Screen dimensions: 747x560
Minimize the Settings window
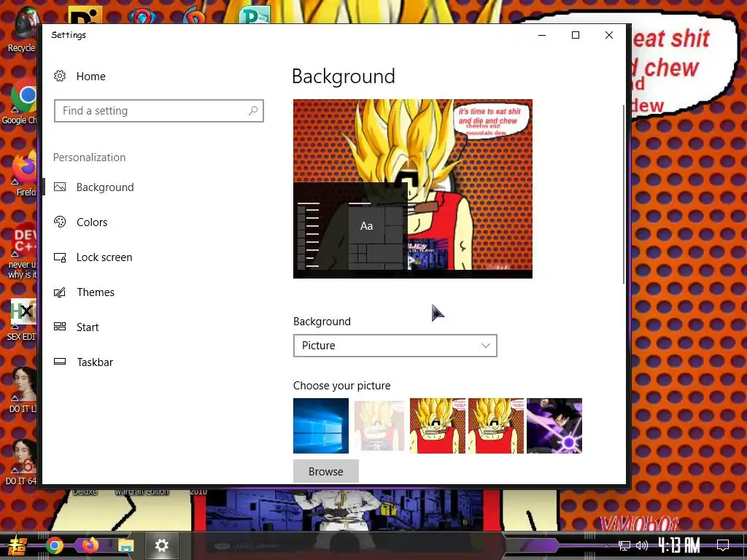(x=542, y=35)
